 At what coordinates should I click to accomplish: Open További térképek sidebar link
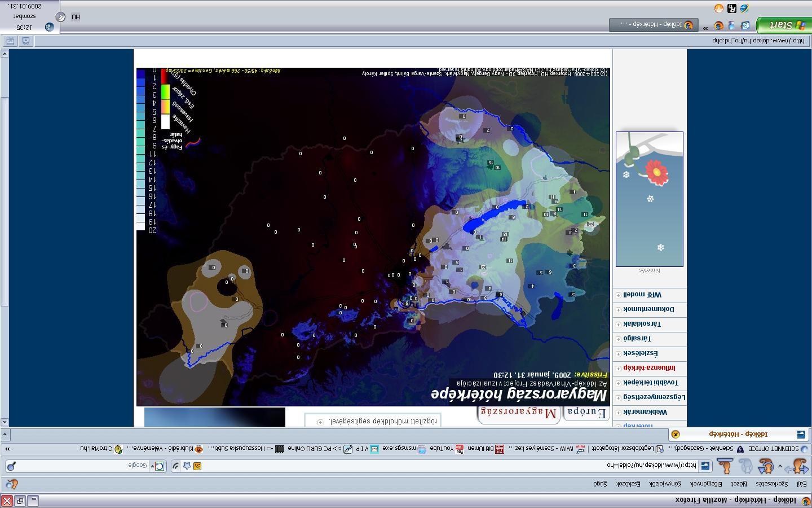[x=651, y=383]
